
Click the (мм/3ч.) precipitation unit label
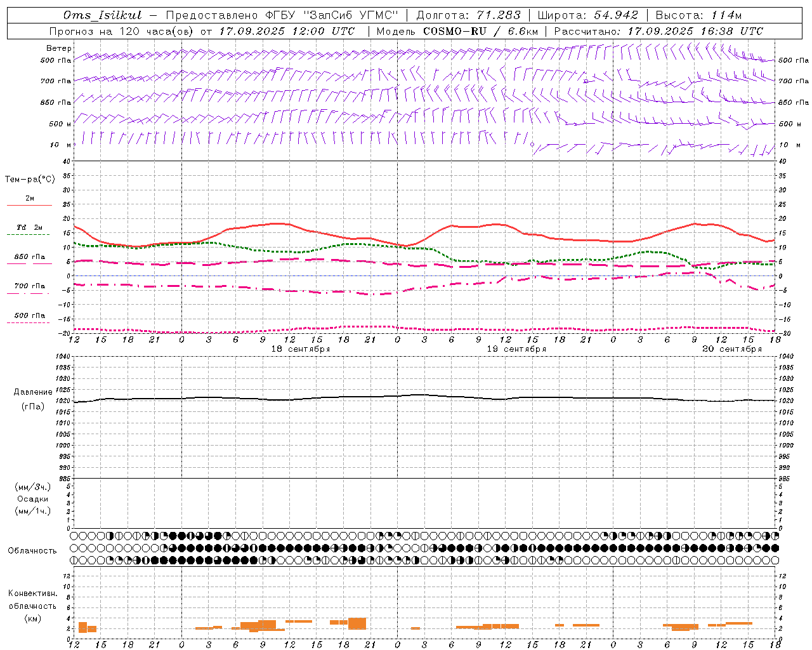pos(32,487)
